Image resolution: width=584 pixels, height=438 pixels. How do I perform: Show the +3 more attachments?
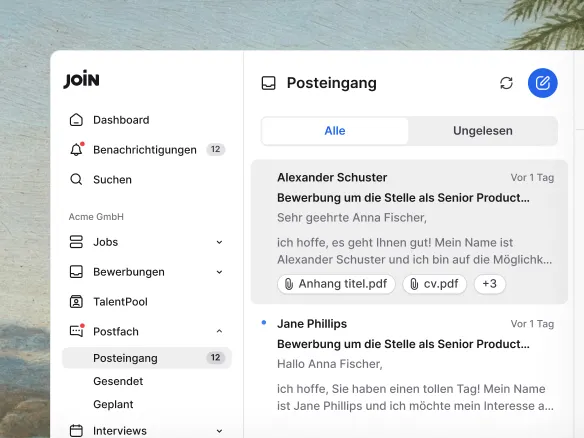(489, 284)
